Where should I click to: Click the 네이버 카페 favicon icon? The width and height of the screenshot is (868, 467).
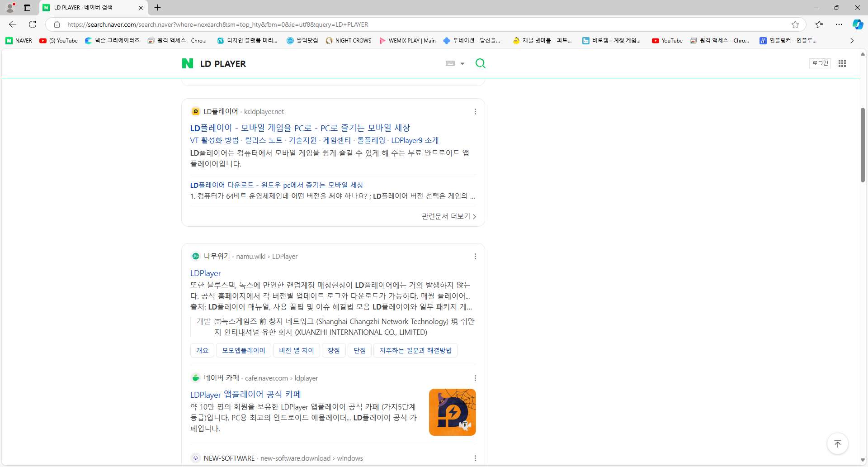196,378
